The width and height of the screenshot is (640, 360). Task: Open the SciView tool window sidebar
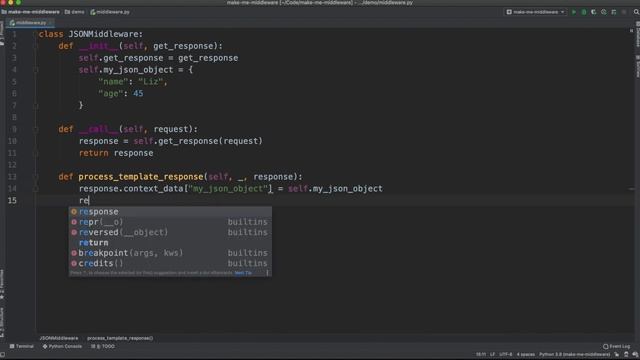(637, 66)
